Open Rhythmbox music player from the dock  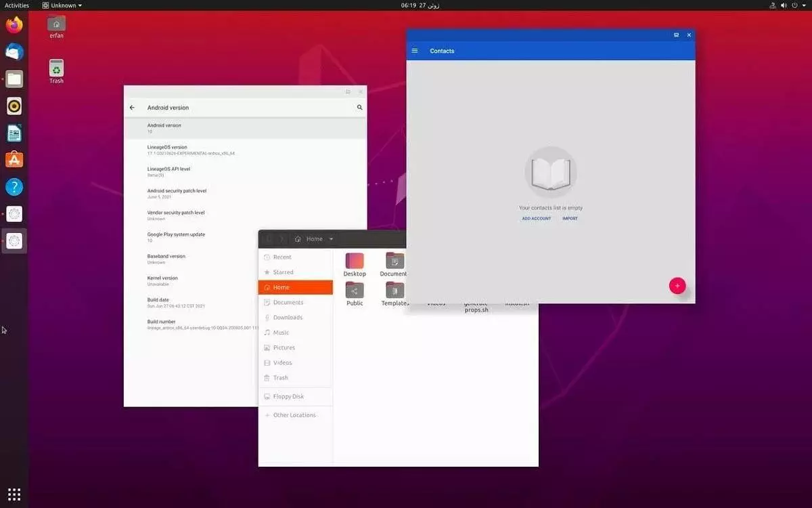tap(14, 106)
